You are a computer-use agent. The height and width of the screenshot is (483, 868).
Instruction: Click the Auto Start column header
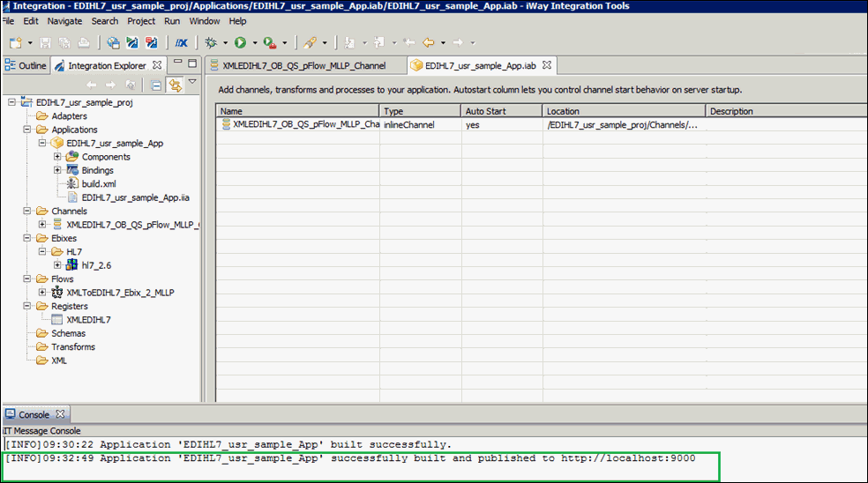tap(502, 111)
